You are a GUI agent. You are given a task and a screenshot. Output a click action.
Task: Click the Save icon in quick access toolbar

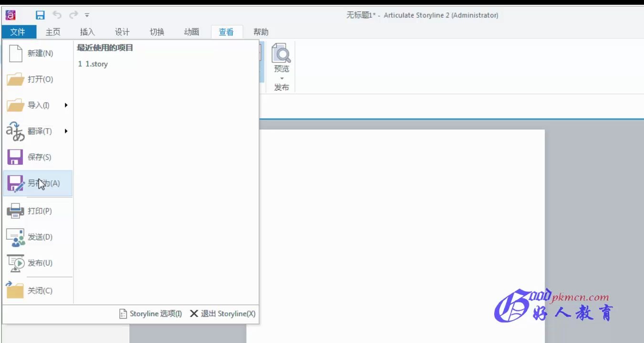[x=40, y=15]
